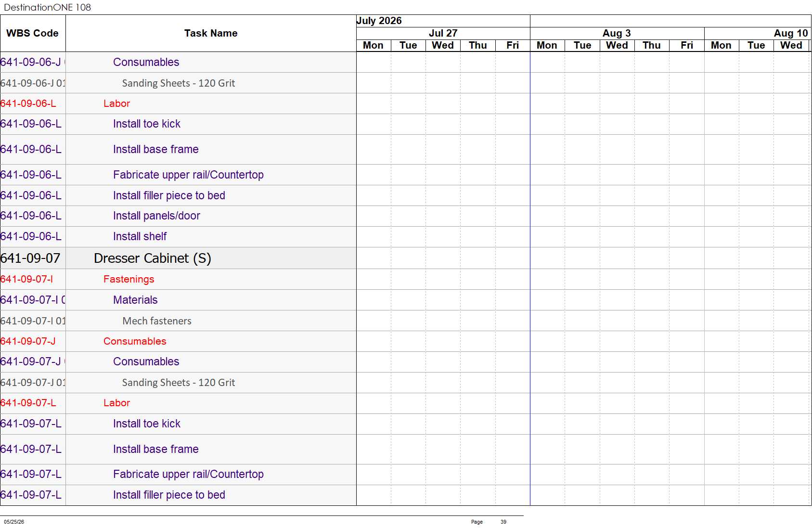The height and width of the screenshot is (528, 812).
Task: Click Wed under the Jul 27 week
Action: [443, 45]
